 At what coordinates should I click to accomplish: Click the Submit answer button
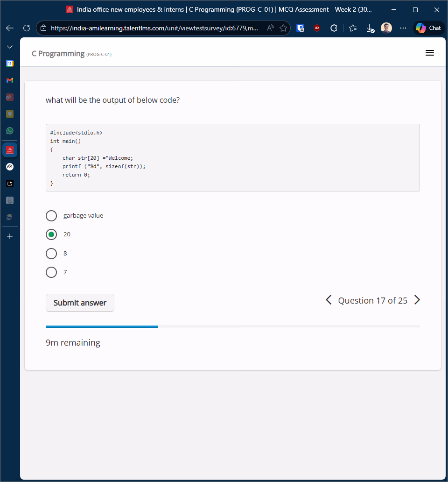(x=80, y=303)
